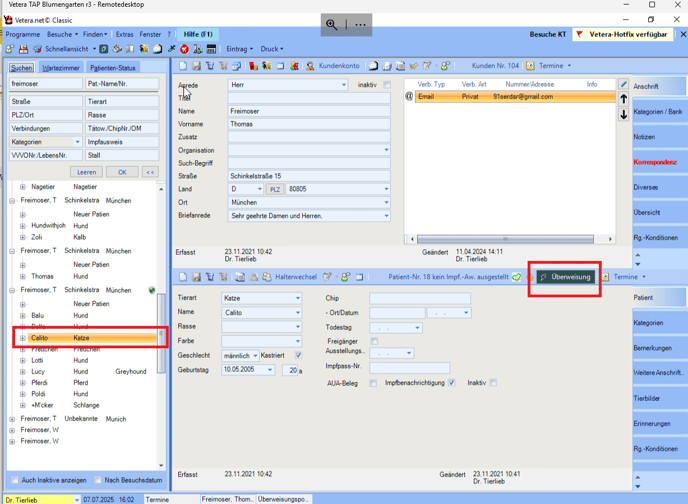Click the Name field containing Freimoser
The width and height of the screenshot is (688, 504).
pyautogui.click(x=309, y=111)
